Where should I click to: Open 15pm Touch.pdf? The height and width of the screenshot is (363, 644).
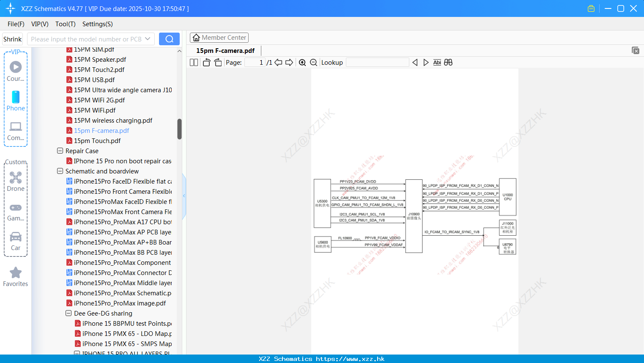point(93,140)
